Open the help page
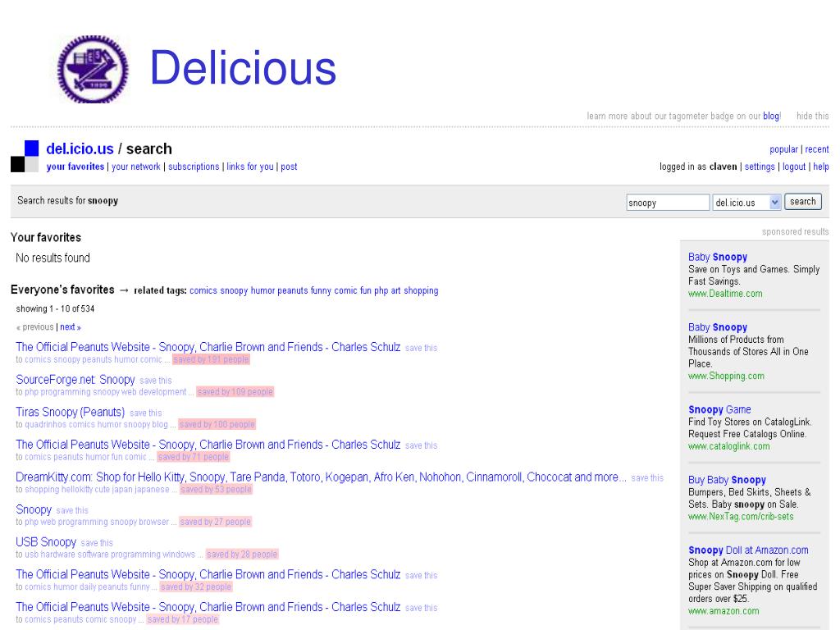840x630 pixels. (x=820, y=167)
